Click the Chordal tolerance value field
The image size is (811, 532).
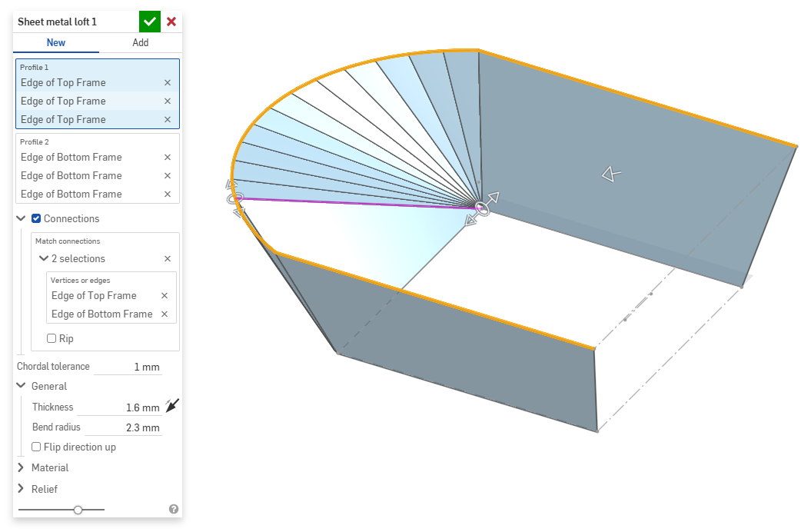(x=128, y=367)
